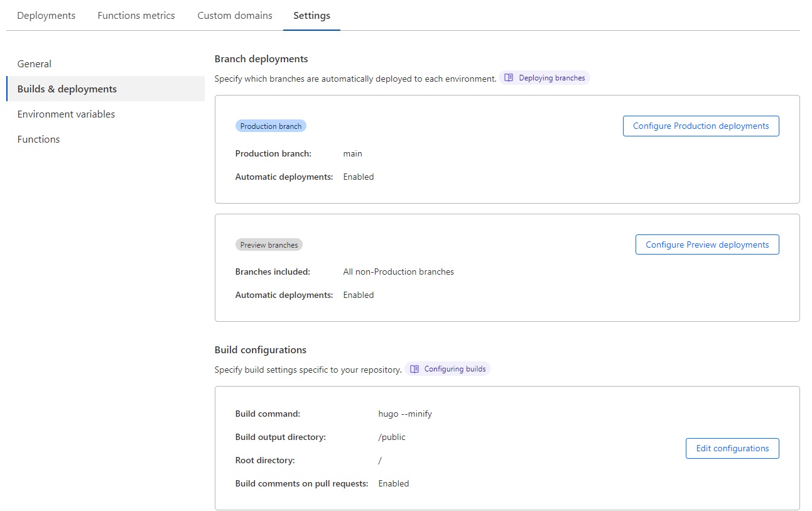Screen dimensions: 812x511
Task: Switch to the Deployments tab
Action: pos(46,15)
